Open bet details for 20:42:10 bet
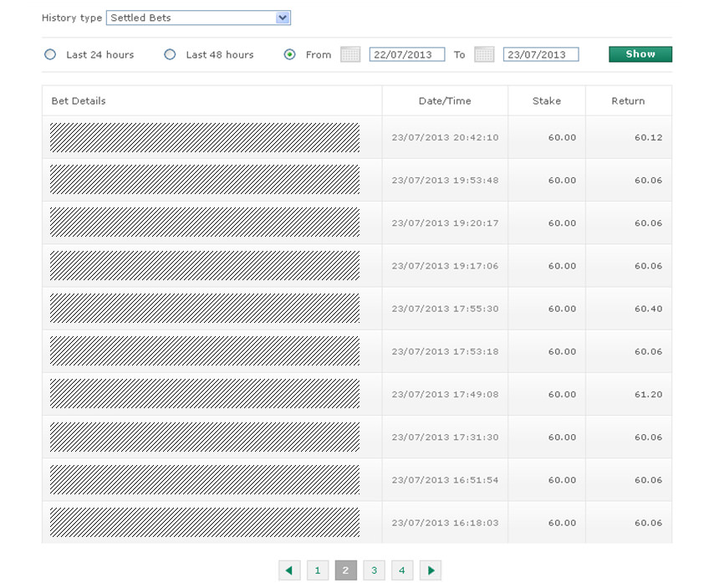The width and height of the screenshot is (714, 588). click(205, 137)
